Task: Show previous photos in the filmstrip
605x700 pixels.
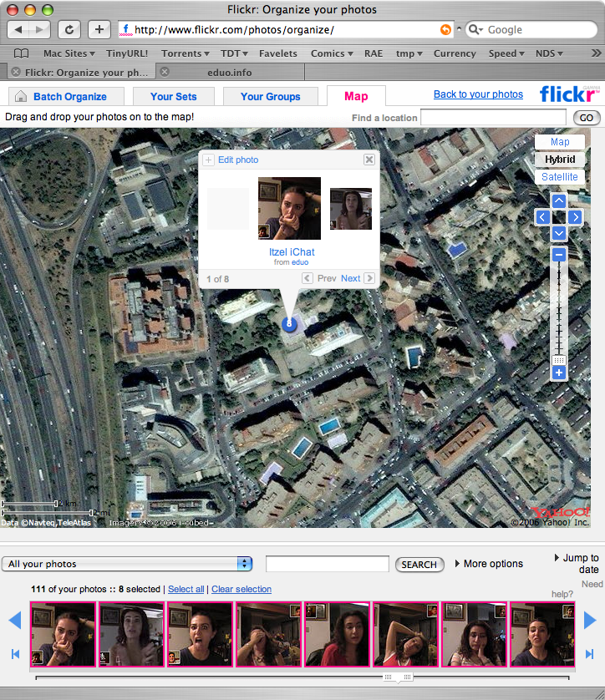Action: click(15, 620)
